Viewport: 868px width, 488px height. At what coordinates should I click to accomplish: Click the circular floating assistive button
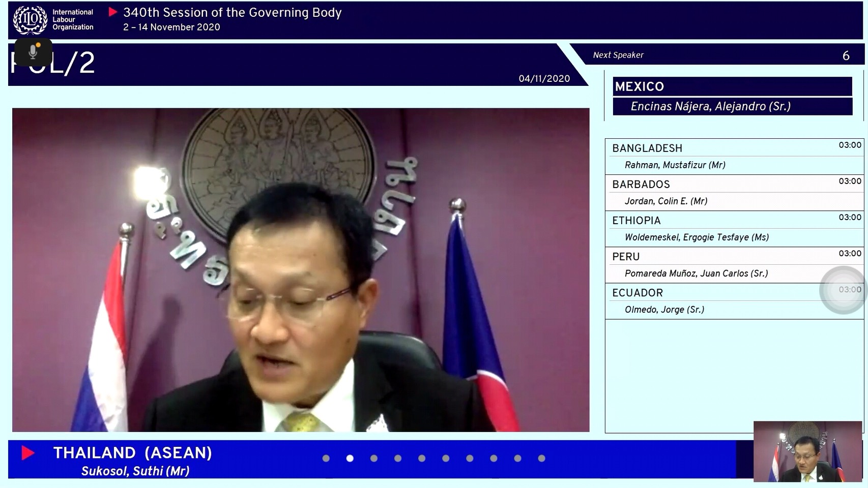click(x=843, y=290)
